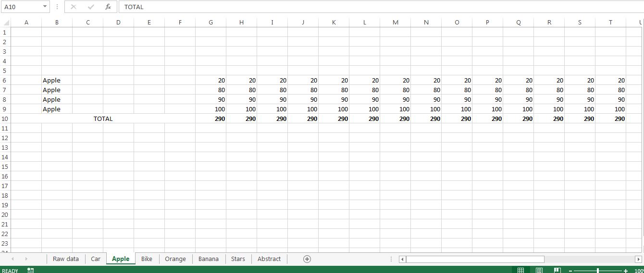Select cell O7 with value 80
The image size is (644, 273).
click(x=457, y=90)
